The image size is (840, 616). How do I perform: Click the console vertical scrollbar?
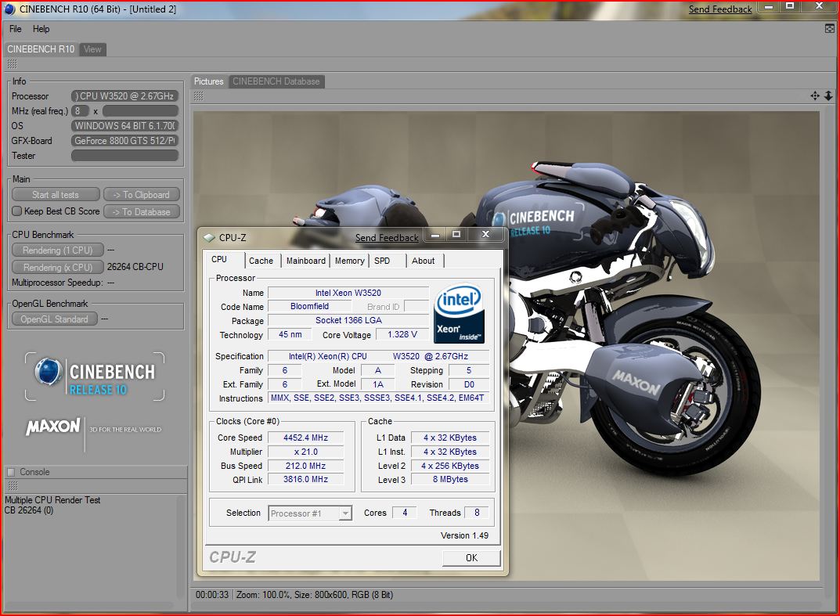(x=182, y=547)
